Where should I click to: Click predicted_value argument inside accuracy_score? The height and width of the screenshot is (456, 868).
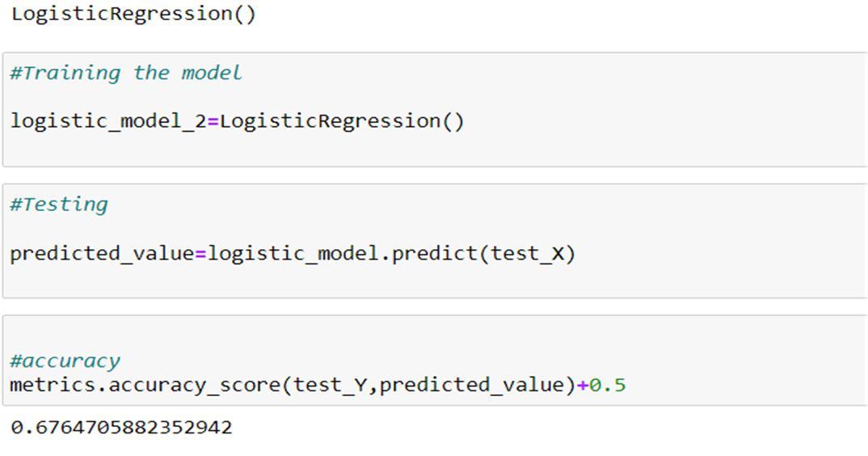[472, 385]
